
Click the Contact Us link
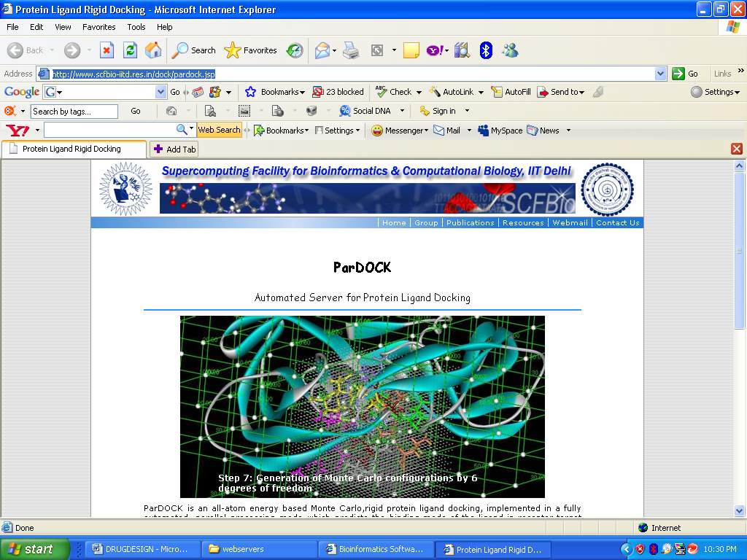pyautogui.click(x=617, y=223)
